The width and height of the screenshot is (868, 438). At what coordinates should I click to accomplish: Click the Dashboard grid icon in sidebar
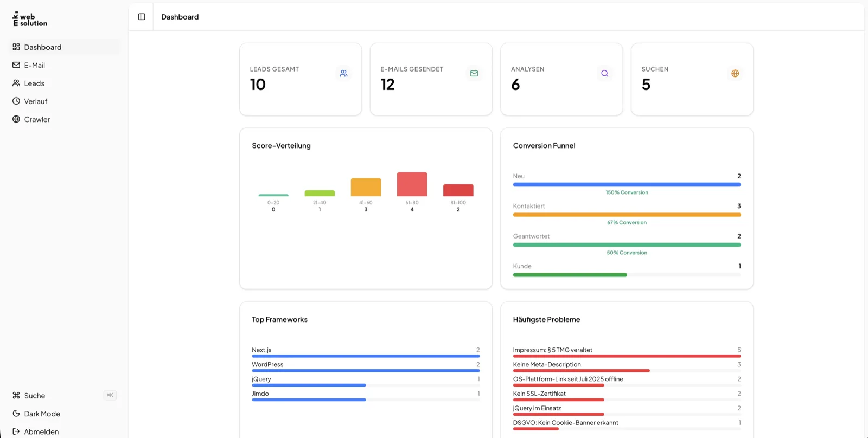point(16,47)
